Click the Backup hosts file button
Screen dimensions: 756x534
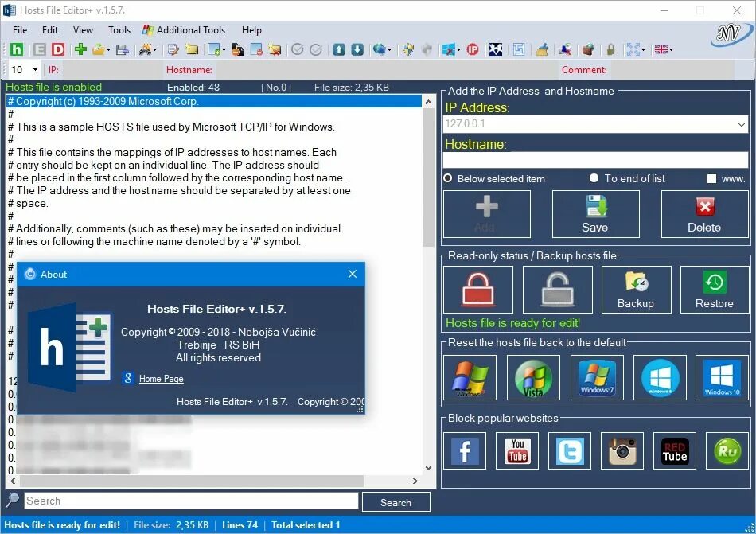[x=637, y=290]
